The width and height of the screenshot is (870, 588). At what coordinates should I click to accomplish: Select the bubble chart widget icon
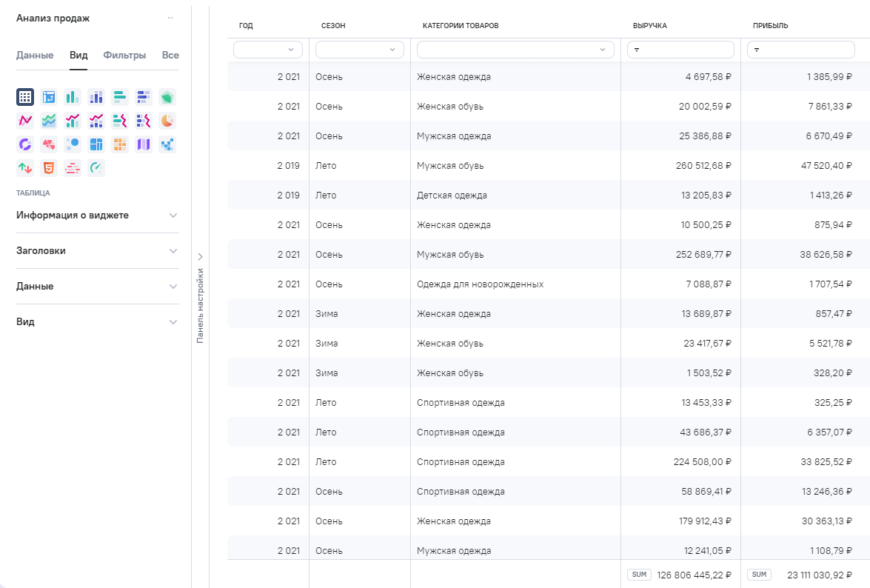click(x=73, y=144)
